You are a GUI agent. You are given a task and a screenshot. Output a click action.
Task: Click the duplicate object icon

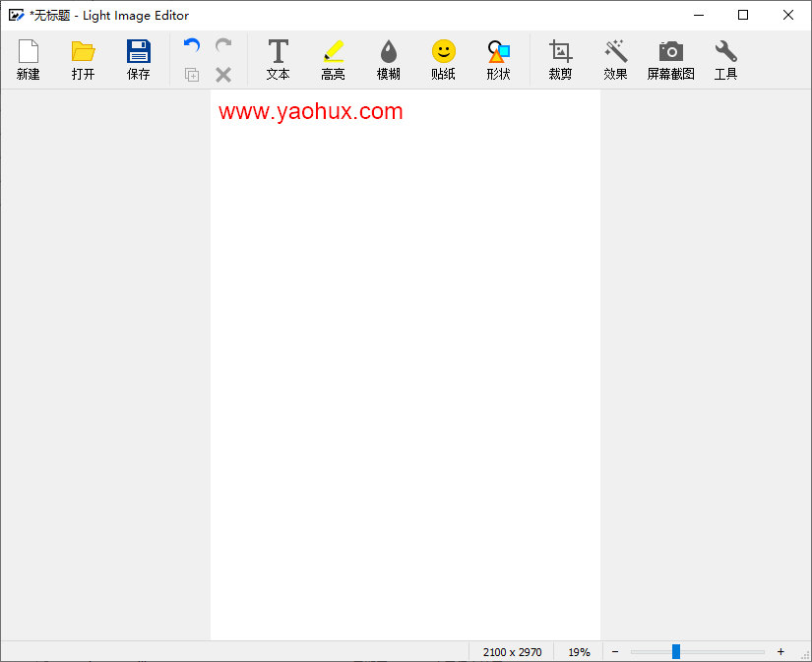click(192, 75)
